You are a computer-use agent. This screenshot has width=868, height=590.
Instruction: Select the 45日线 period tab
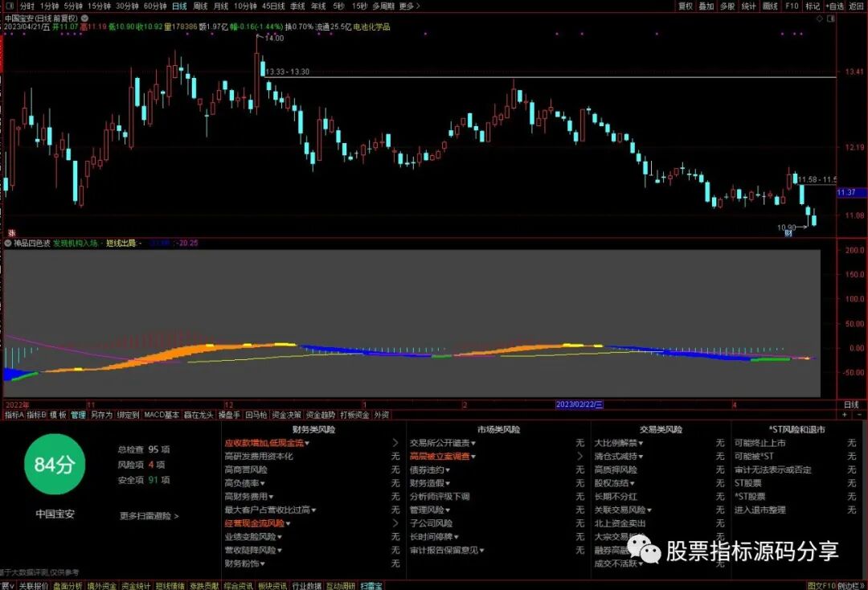tap(273, 6)
